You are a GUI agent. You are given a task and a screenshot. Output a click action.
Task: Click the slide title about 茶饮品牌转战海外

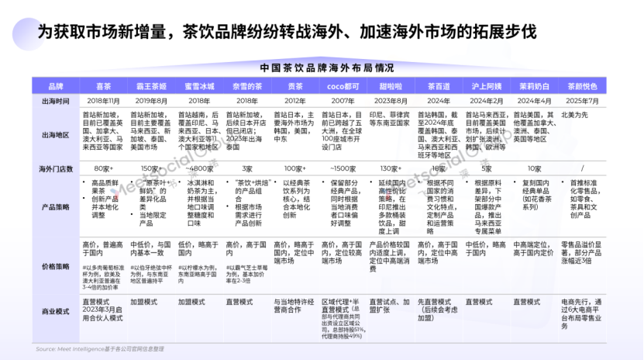(287, 32)
